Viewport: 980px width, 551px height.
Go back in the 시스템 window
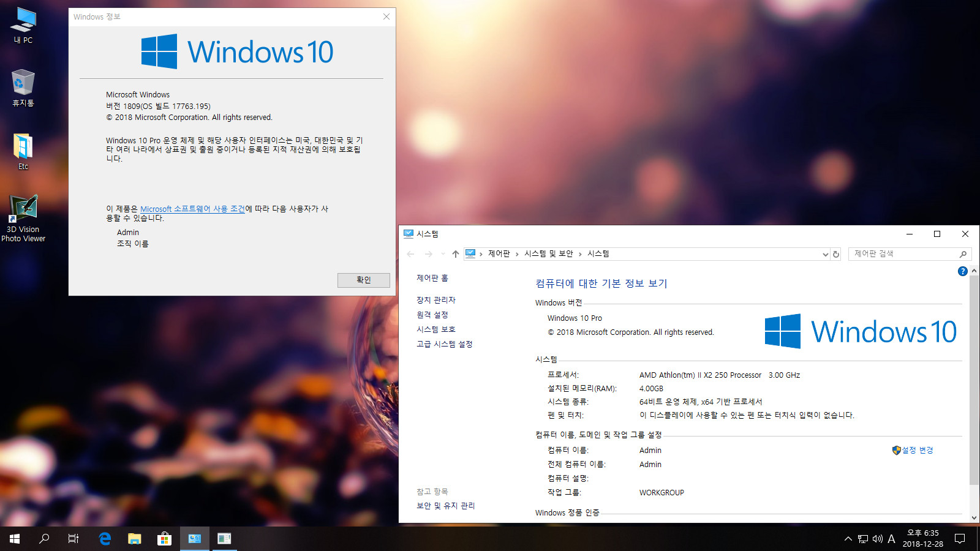pos(410,254)
